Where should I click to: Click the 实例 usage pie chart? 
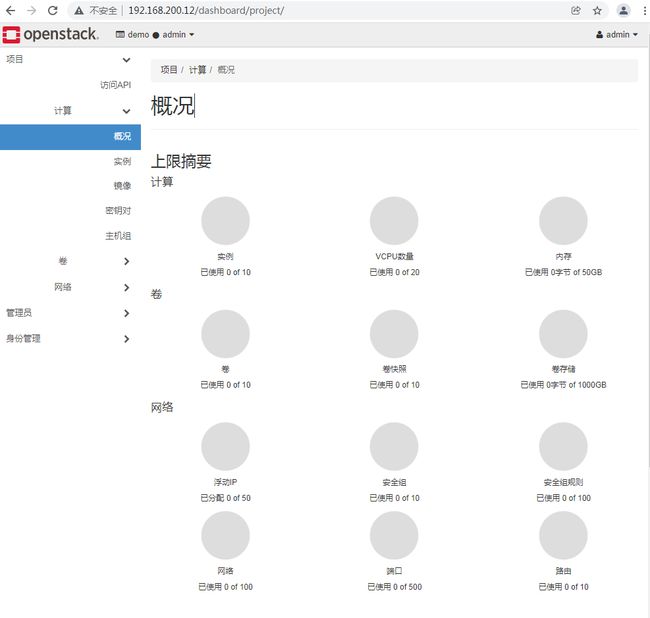(226, 221)
